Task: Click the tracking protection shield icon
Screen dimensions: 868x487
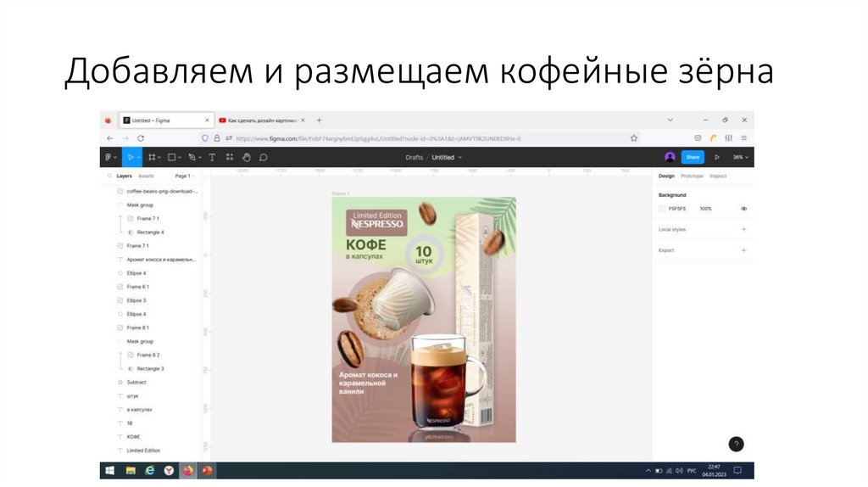Action: tap(205, 138)
